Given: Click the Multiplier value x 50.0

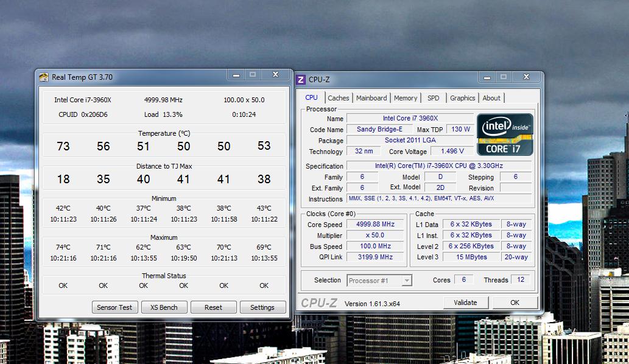Looking at the screenshot, I should [x=375, y=235].
